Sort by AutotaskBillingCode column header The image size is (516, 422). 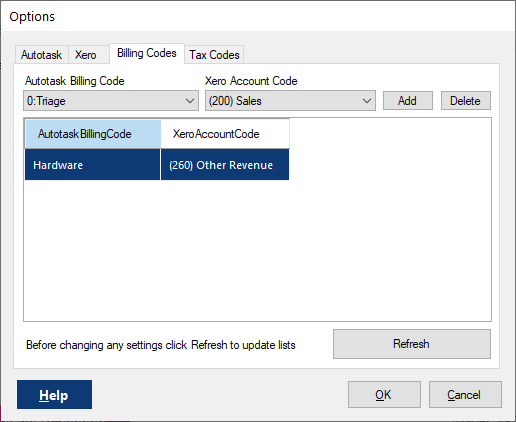[93, 134]
